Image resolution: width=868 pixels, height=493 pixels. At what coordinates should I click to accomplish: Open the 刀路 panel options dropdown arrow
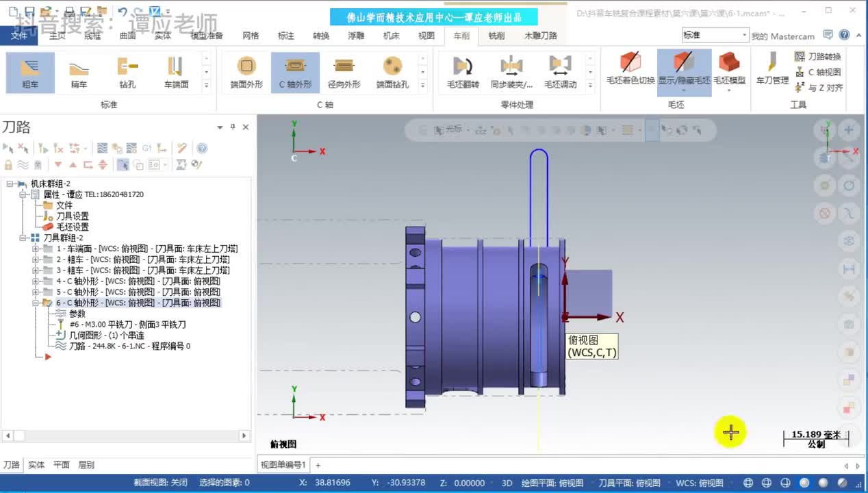(x=220, y=127)
